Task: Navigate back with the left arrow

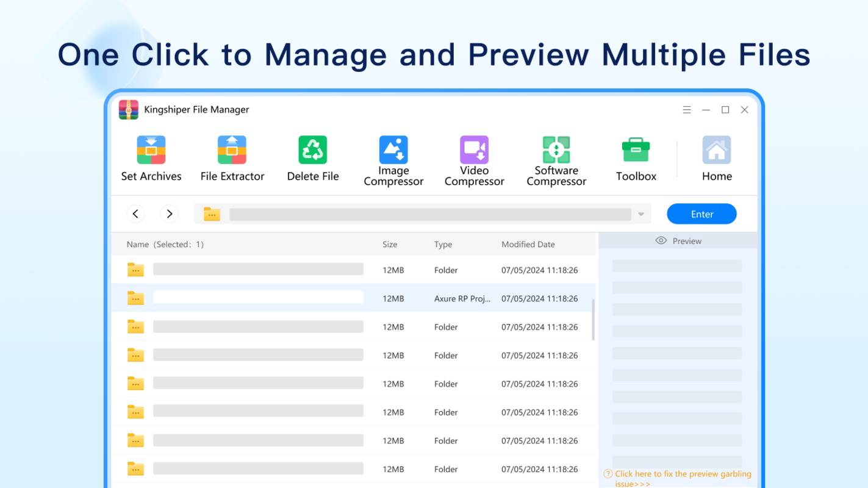Action: (x=135, y=213)
